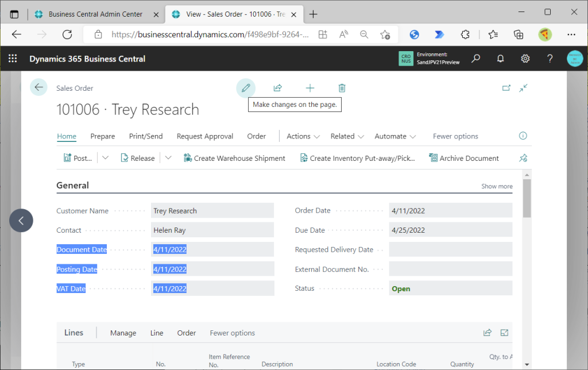Open browser Collections icon
Screen dimensions: 588x370
click(519, 35)
